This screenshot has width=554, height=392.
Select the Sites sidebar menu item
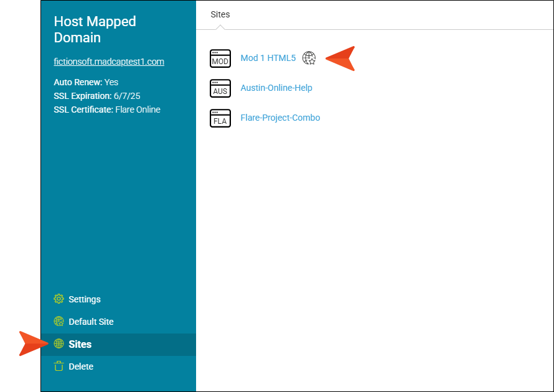pos(118,344)
